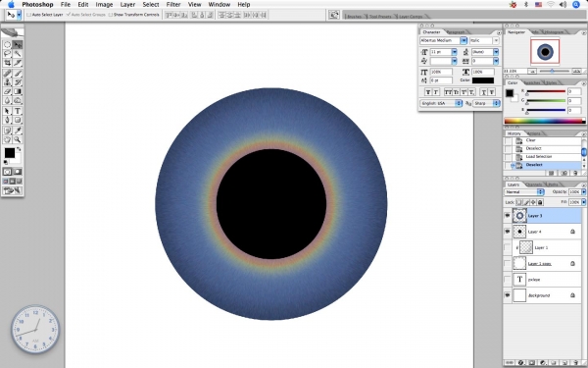The height and width of the screenshot is (368, 588).
Task: Open the Opacity slider arrow in Layers
Action: point(583,192)
